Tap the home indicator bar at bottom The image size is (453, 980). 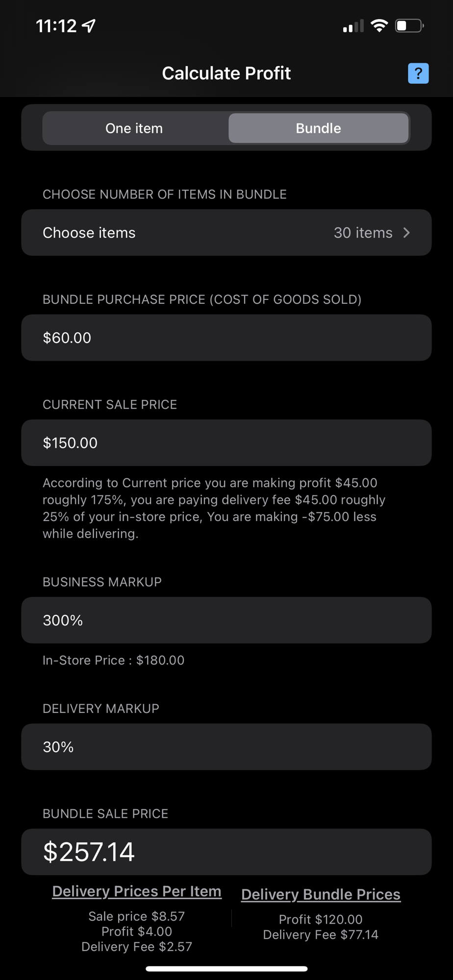tap(226, 969)
